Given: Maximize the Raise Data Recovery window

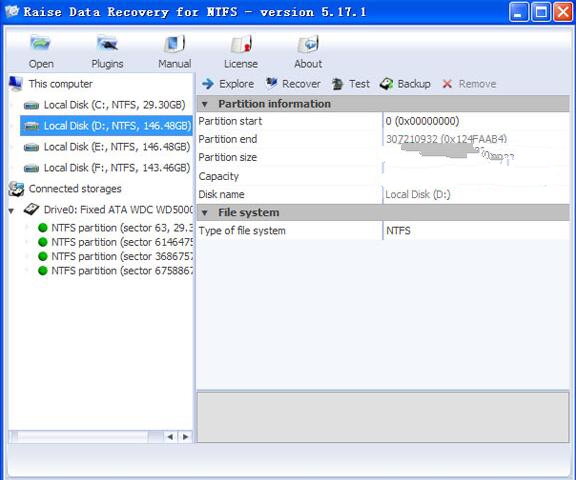Looking at the screenshot, I should pos(541,12).
